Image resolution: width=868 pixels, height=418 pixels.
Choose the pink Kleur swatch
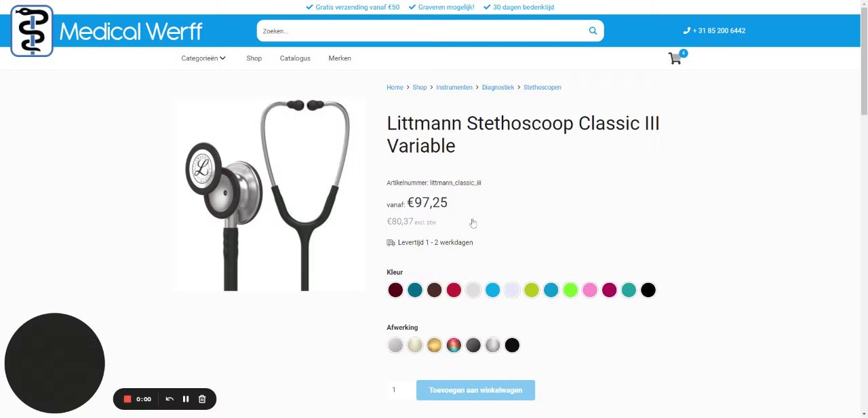pyautogui.click(x=590, y=290)
